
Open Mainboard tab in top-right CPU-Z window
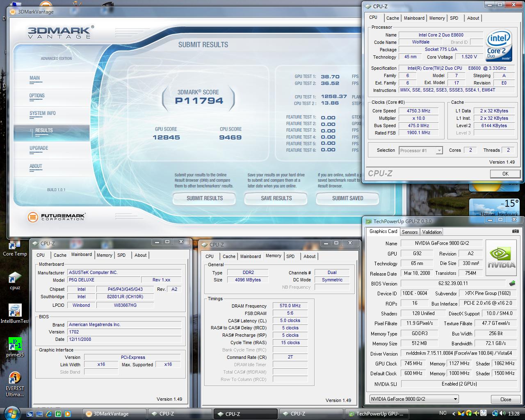[414, 18]
